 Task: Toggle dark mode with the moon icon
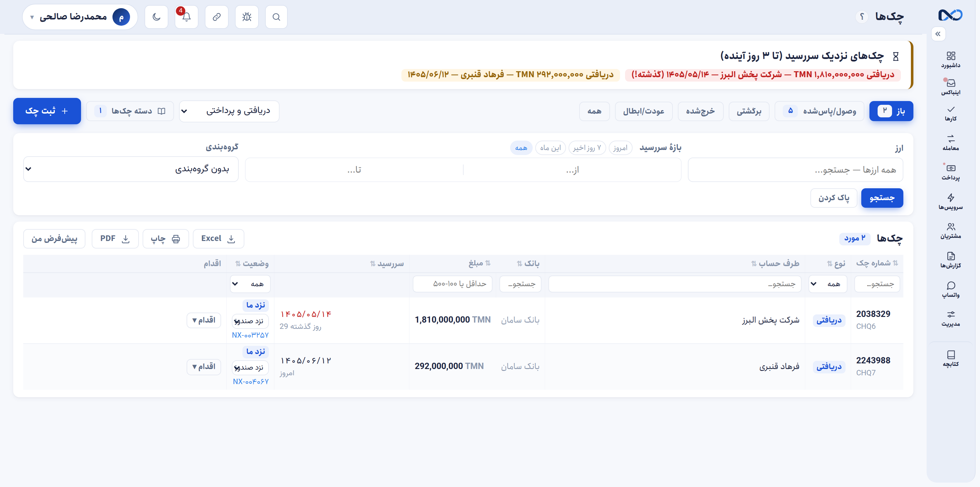[x=156, y=17]
